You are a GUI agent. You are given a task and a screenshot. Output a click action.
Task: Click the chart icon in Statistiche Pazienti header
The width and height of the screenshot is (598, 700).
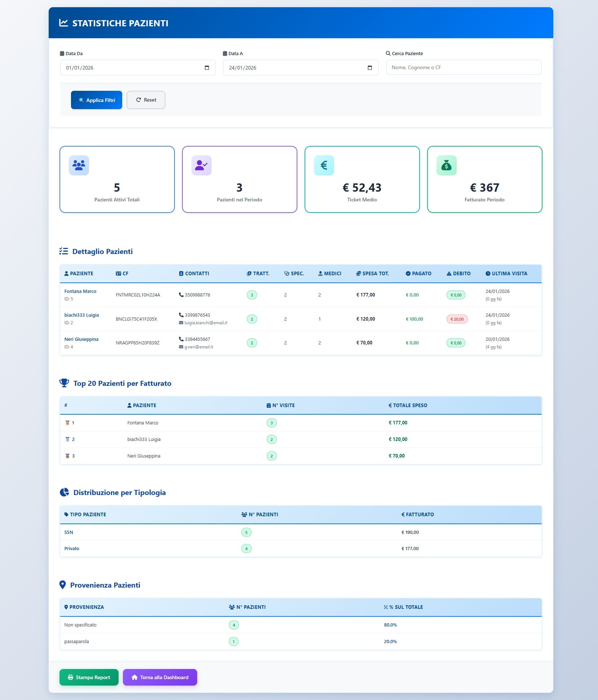coord(63,23)
